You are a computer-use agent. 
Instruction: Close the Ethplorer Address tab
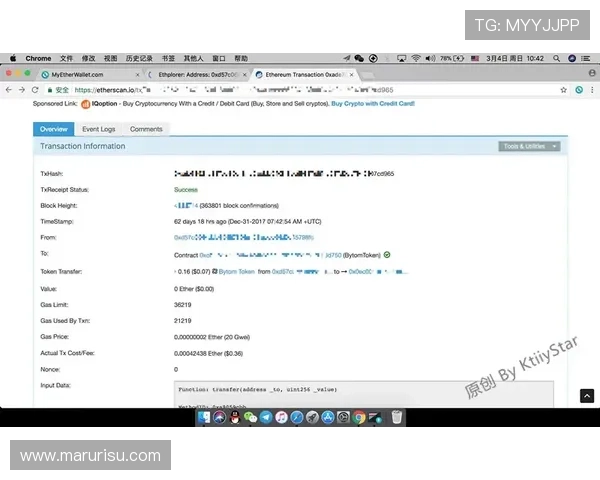[x=245, y=75]
